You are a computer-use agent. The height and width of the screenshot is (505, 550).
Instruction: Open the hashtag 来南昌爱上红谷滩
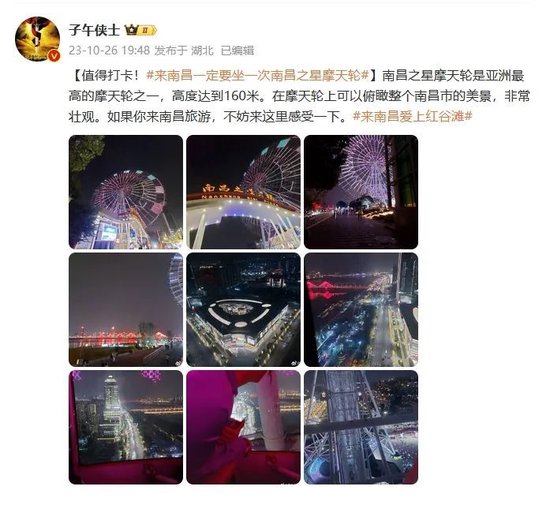point(412,116)
